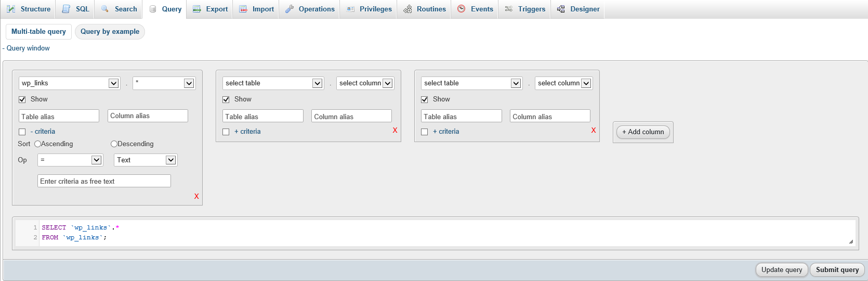
Task: Click the Structure tab icon
Action: (x=11, y=9)
